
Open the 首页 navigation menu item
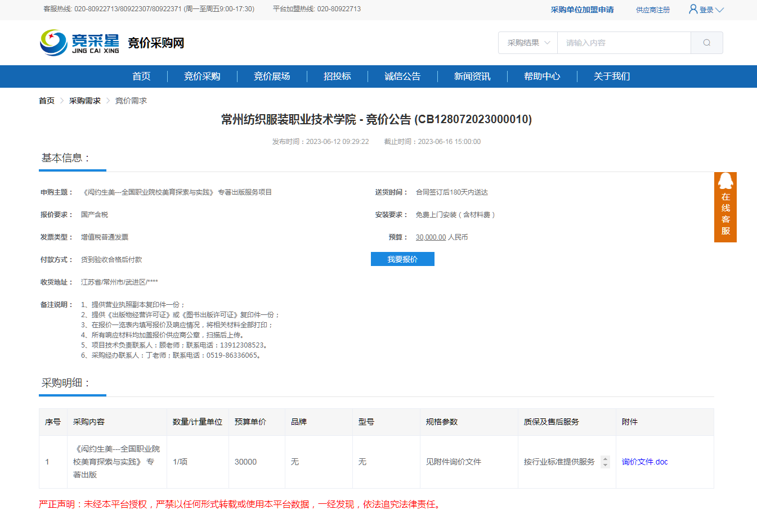(141, 76)
